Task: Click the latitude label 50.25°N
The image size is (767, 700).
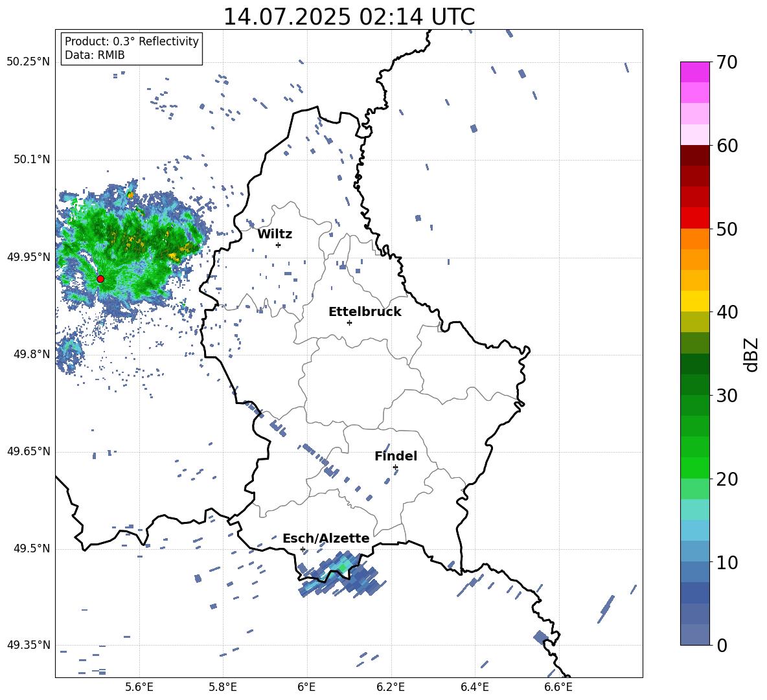Action: 29,62
